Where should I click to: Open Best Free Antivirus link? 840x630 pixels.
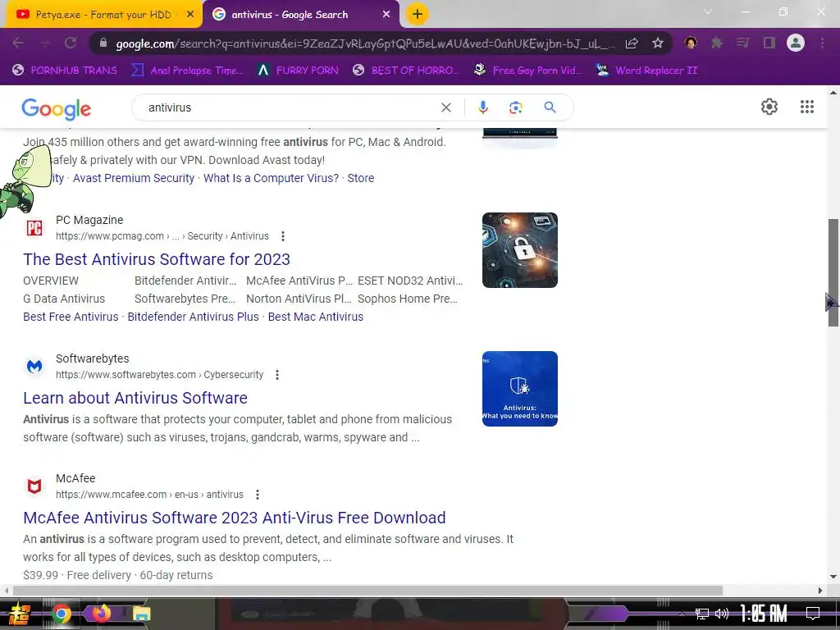[71, 317]
